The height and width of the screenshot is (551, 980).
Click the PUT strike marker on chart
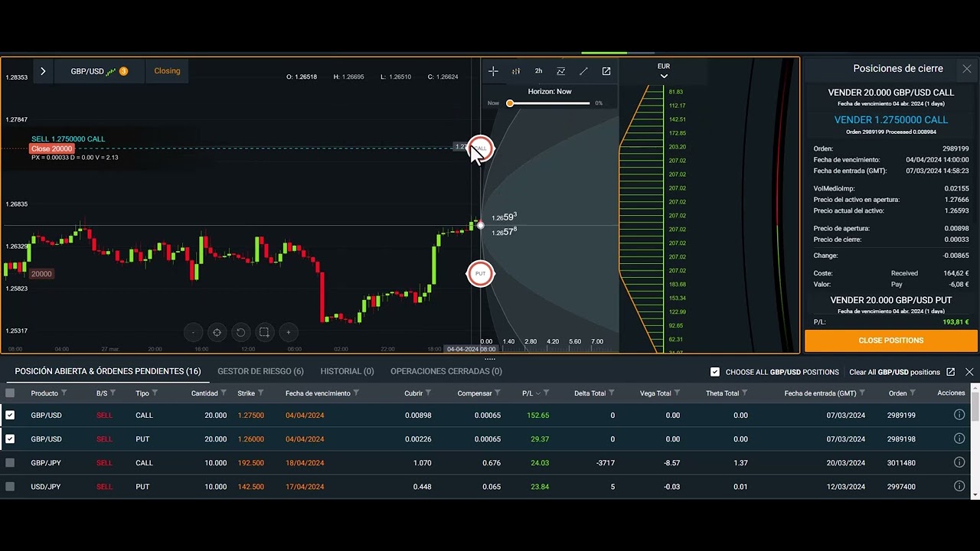pos(481,273)
